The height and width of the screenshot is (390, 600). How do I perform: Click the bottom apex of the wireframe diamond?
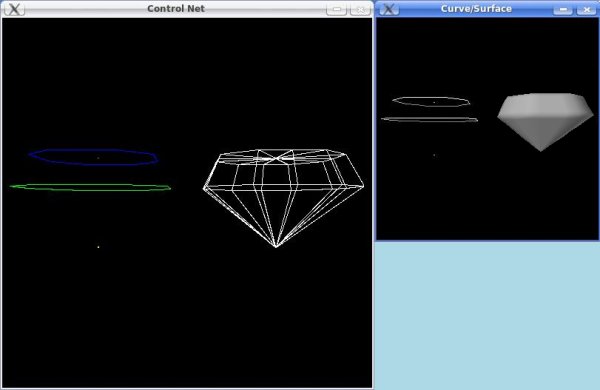(276, 246)
